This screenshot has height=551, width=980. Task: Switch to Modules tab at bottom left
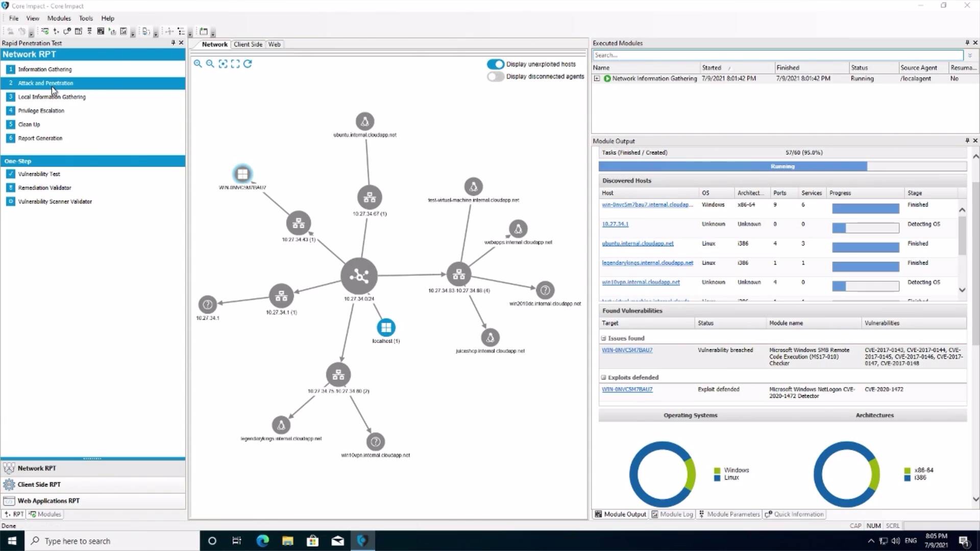pos(45,514)
